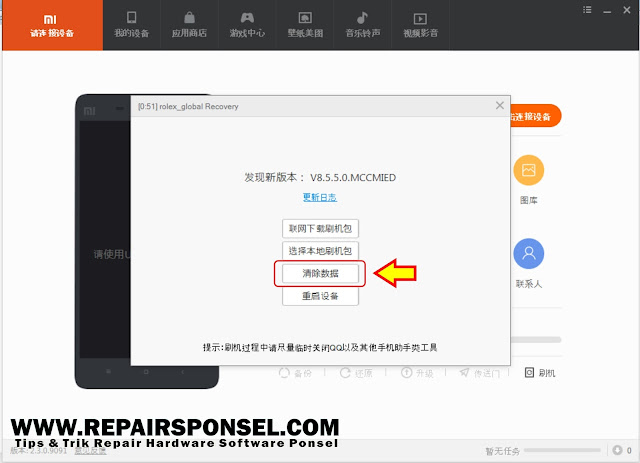Click the 传送门 portal icon
The height and width of the screenshot is (463, 640).
pyautogui.click(x=480, y=373)
